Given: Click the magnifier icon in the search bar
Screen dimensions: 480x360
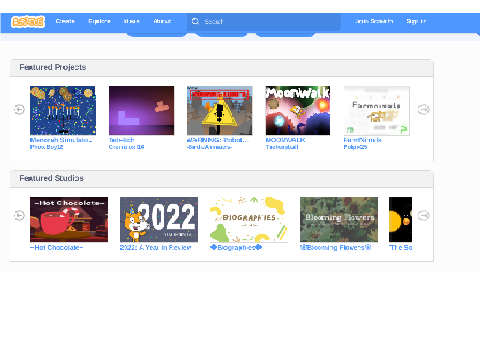Looking at the screenshot, I should point(195,22).
